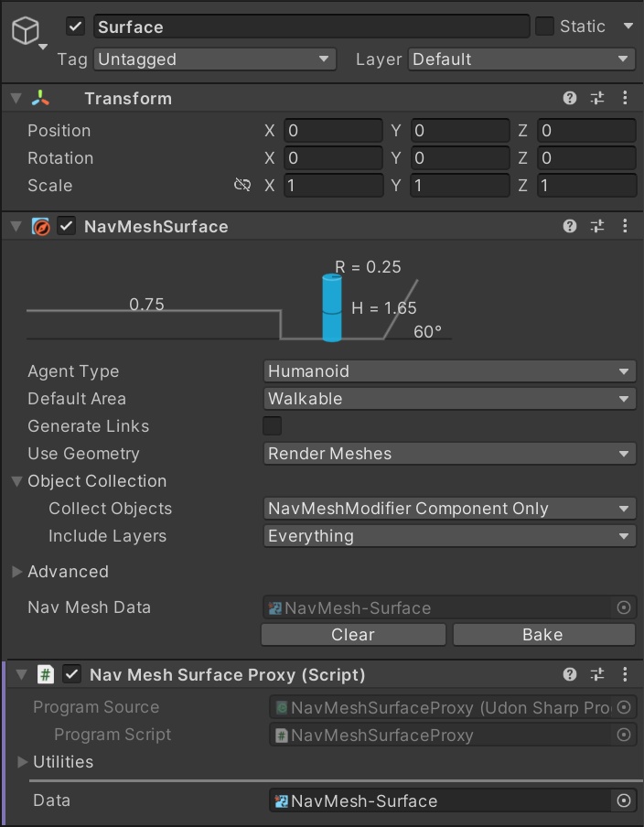
Task: Open the Include Layers dropdown
Action: [449, 536]
